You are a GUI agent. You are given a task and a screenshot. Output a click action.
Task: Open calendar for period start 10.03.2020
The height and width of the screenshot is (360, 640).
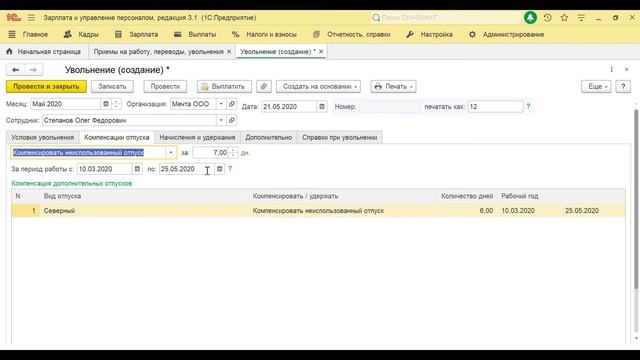tap(137, 169)
